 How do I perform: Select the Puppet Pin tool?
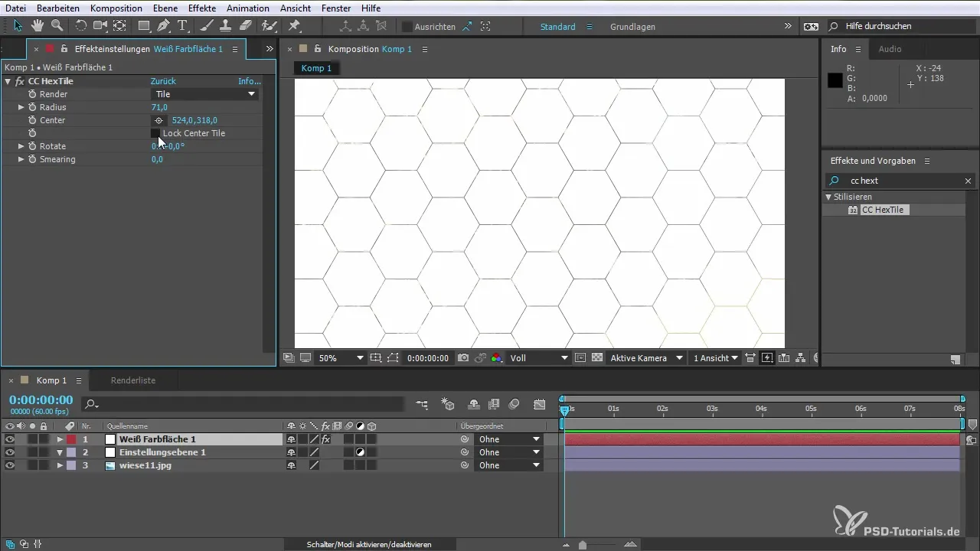(x=294, y=26)
